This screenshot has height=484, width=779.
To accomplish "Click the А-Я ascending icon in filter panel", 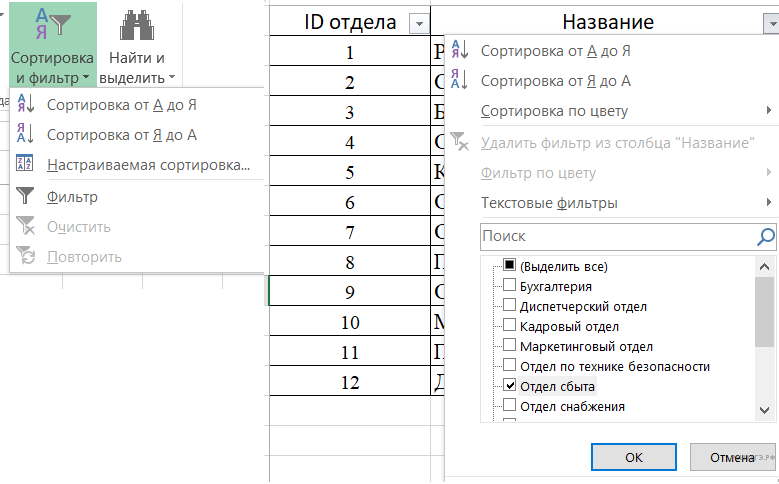I will point(459,50).
